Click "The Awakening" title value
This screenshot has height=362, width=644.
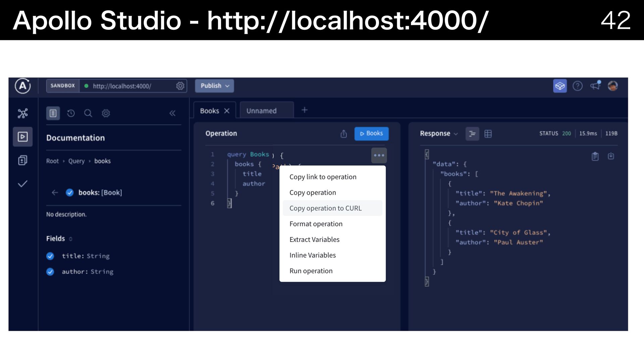(519, 193)
